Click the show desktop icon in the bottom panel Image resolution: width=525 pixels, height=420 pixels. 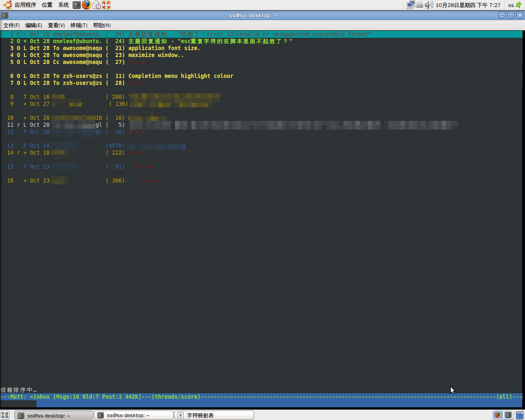click(x=5, y=415)
